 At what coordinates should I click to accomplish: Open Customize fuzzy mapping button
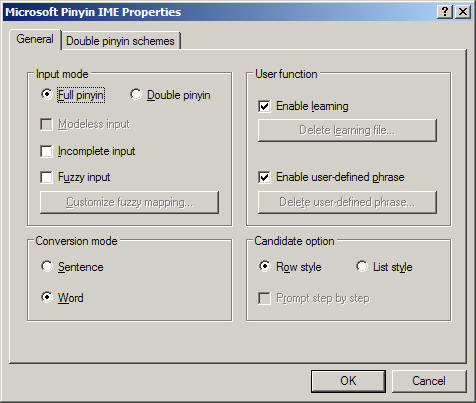tap(129, 202)
